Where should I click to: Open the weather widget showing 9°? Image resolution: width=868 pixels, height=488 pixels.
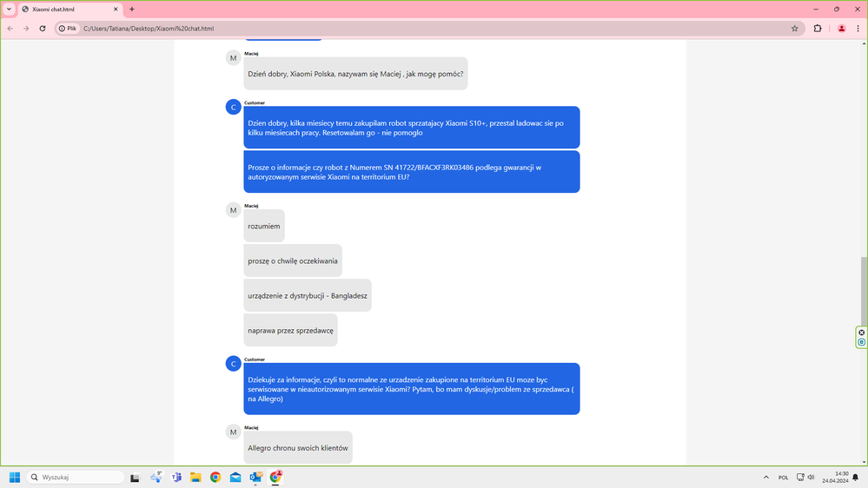(x=156, y=477)
